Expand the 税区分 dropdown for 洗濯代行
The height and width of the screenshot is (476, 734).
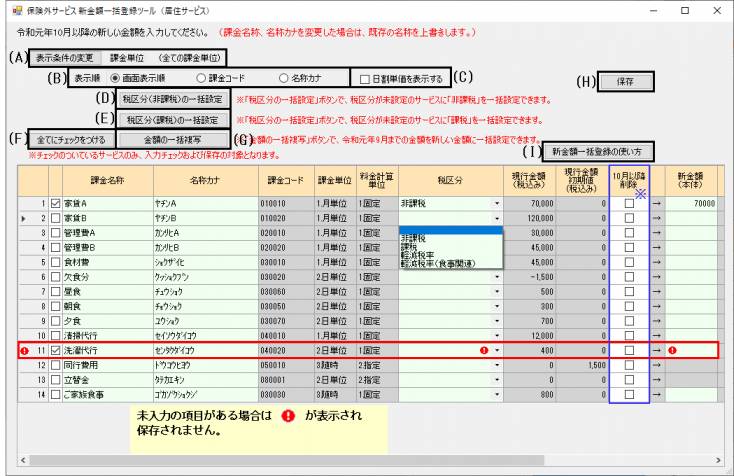click(496, 350)
